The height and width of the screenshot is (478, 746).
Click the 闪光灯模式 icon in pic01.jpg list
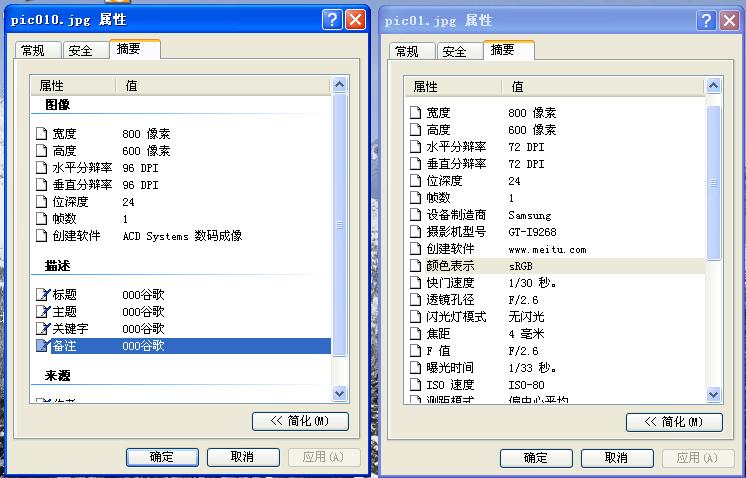(x=416, y=317)
